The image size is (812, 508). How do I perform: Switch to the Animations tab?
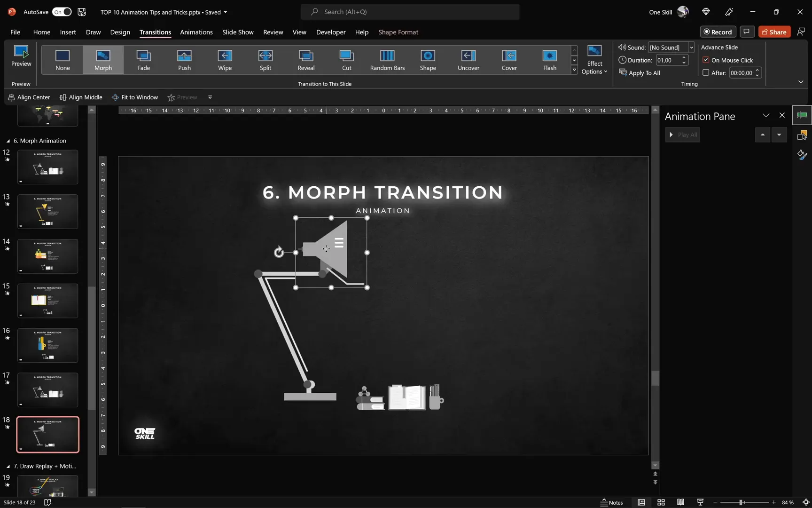(x=196, y=32)
